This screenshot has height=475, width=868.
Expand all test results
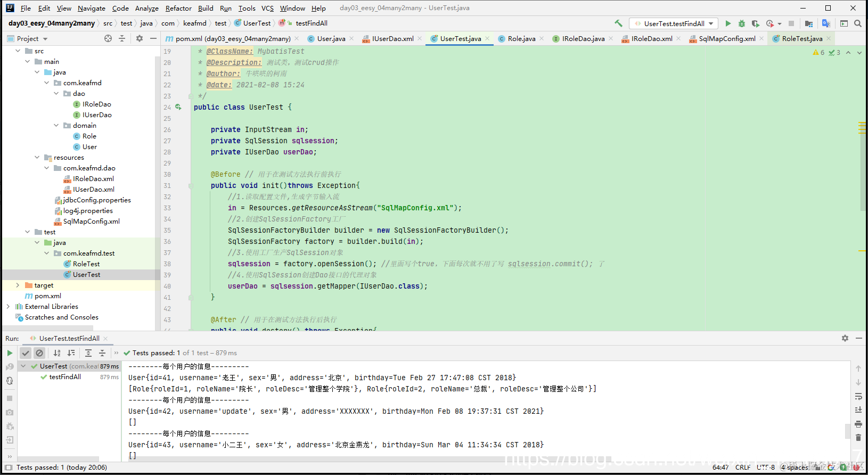[88, 353]
